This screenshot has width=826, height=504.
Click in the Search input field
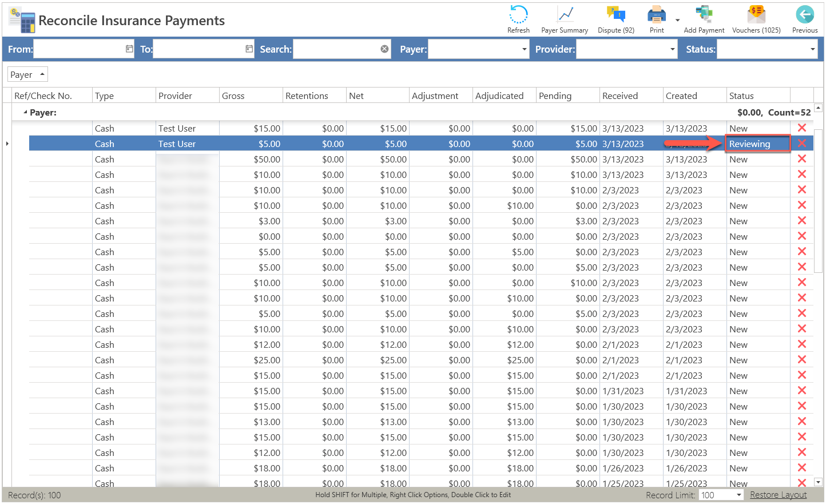[x=336, y=49]
